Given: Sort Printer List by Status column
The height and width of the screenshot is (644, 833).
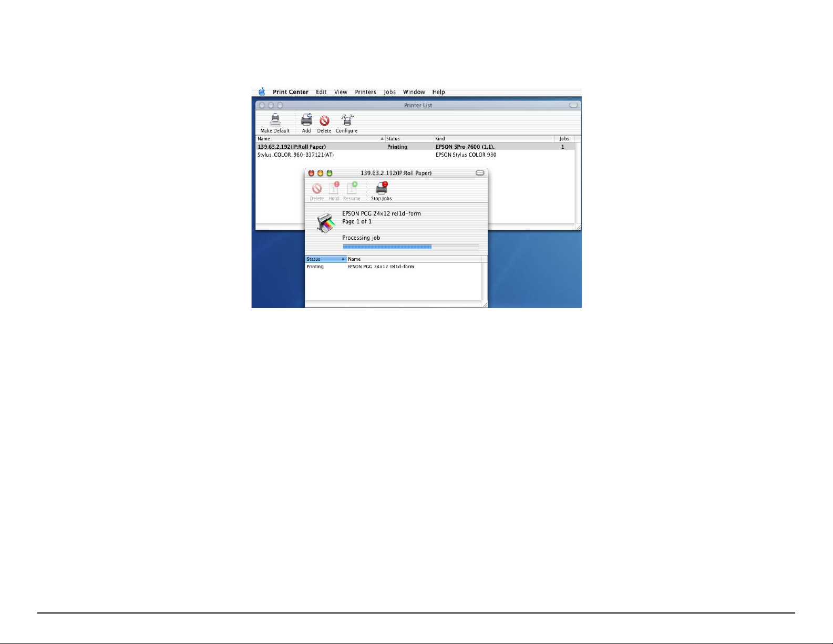Looking at the screenshot, I should pyautogui.click(x=409, y=139).
